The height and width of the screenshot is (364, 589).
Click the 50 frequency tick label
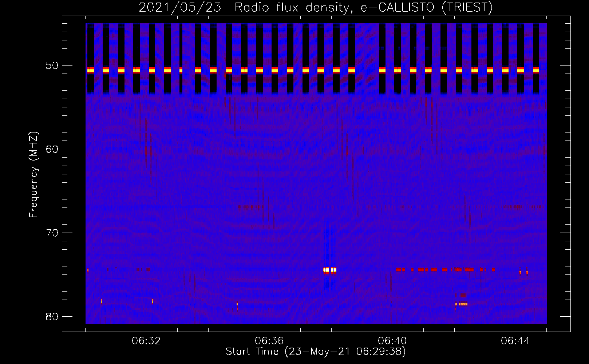(x=52, y=66)
